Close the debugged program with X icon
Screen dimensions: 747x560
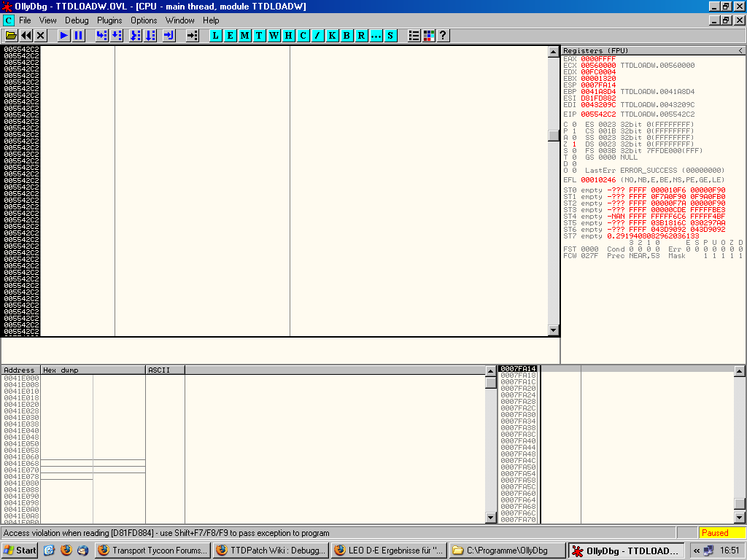[x=41, y=36]
